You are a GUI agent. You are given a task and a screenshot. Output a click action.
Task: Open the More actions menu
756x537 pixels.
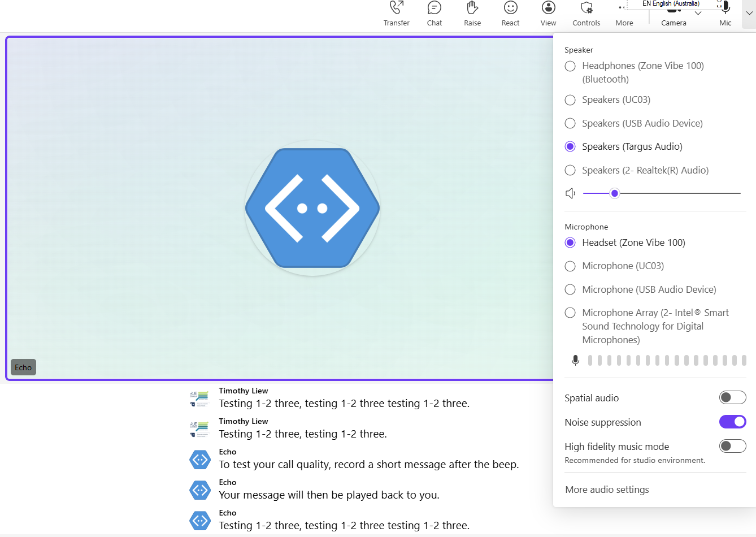(624, 14)
